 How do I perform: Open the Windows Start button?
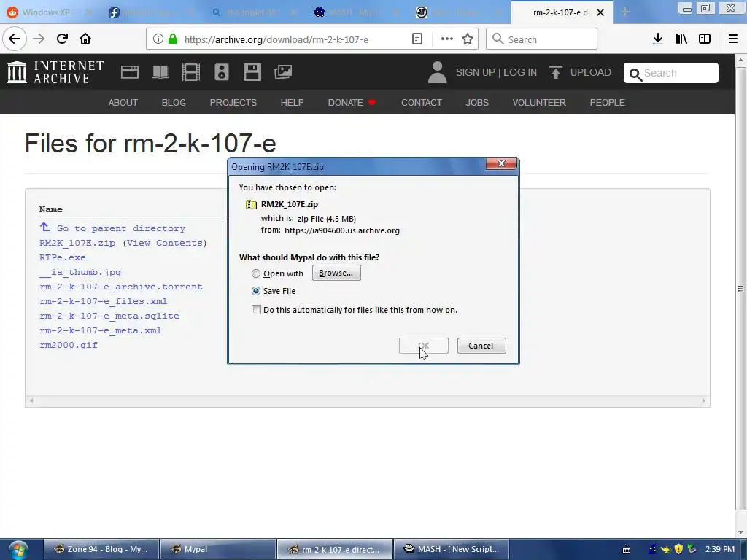click(x=18, y=550)
